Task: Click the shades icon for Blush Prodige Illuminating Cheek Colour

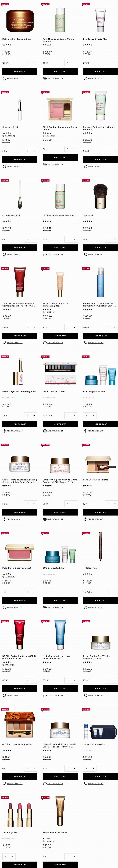Action: click(x=44, y=136)
